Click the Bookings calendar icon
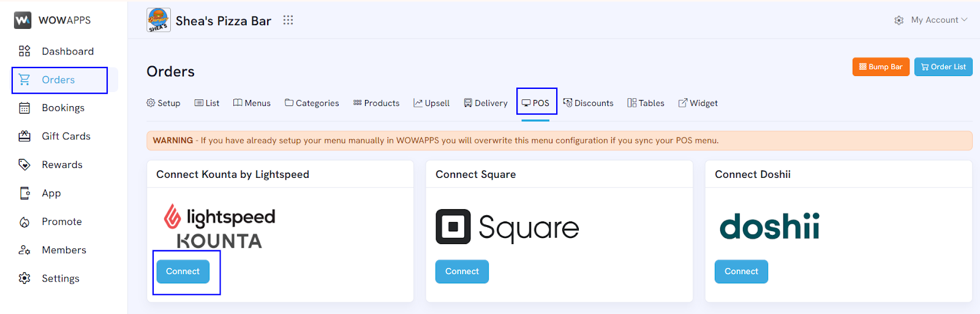The height and width of the screenshot is (314, 980). click(24, 108)
